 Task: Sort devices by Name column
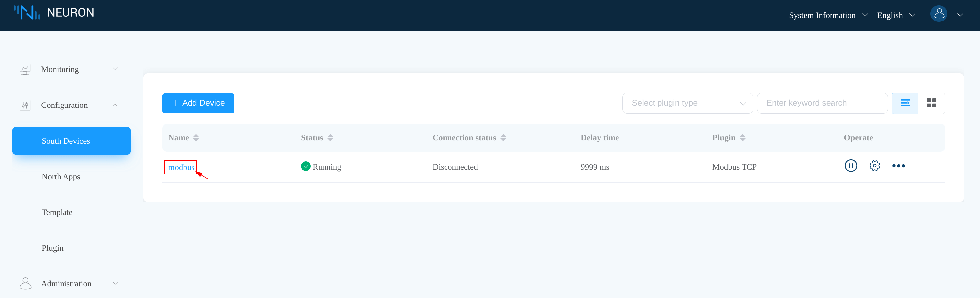(196, 138)
